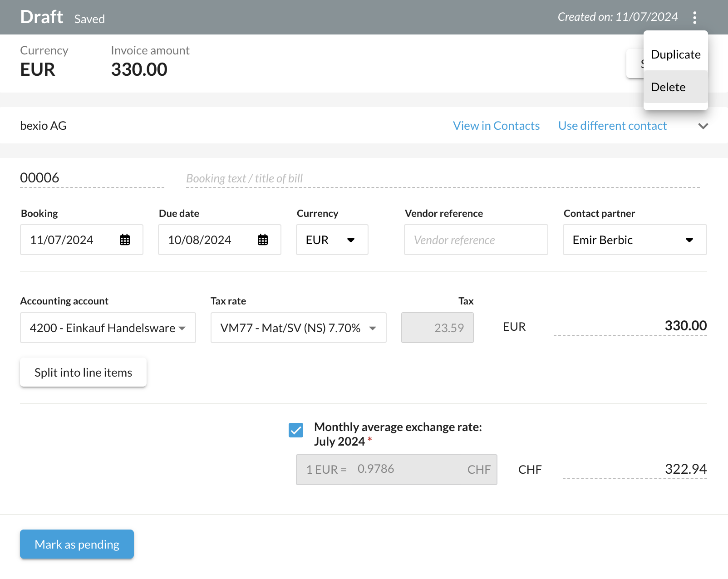Click the Booking text title field

point(443,178)
